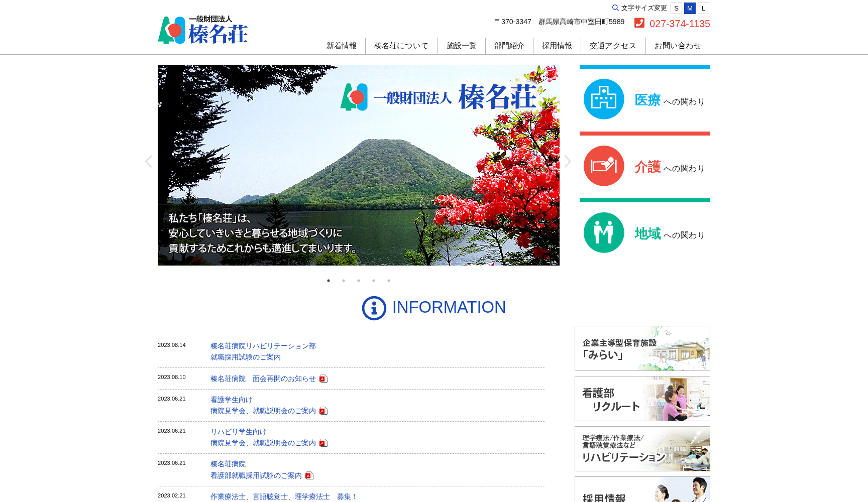Enlarge text with the L size option

(703, 8)
